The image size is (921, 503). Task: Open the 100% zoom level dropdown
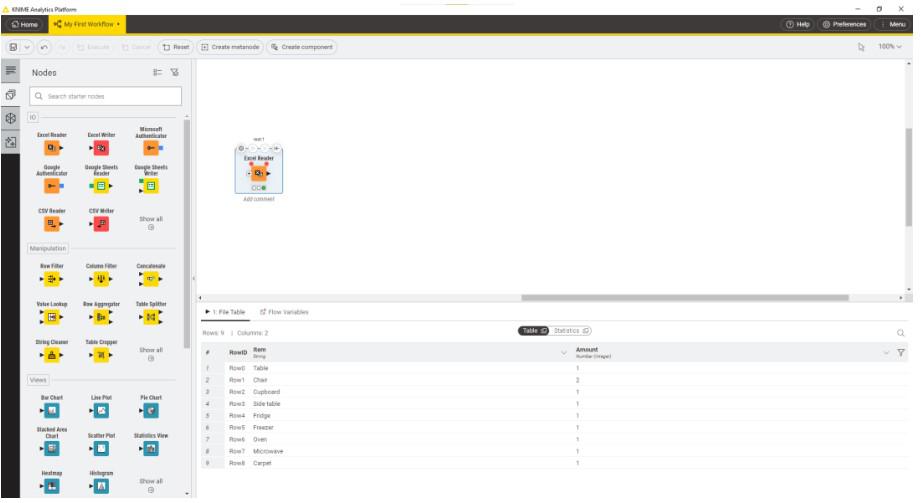click(x=889, y=46)
